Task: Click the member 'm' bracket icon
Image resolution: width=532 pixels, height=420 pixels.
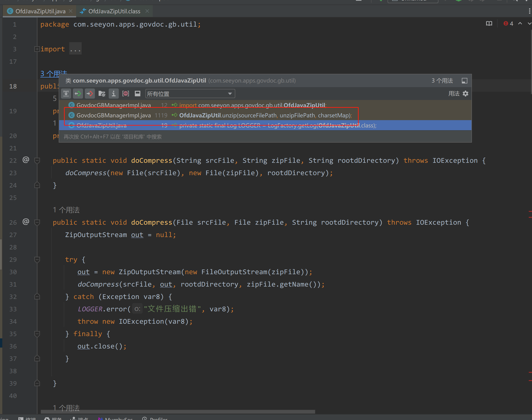Action: pos(125,94)
